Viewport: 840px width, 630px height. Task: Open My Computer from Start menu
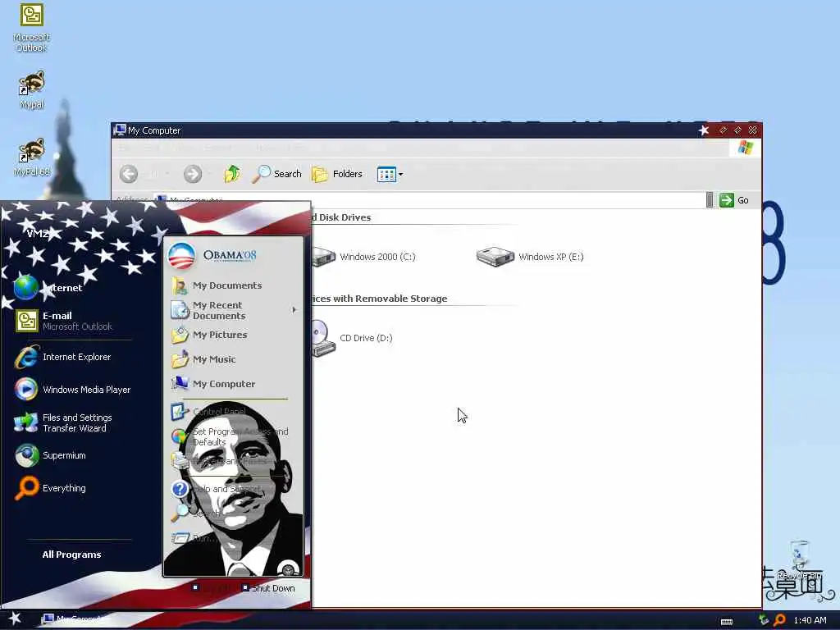tap(213, 384)
